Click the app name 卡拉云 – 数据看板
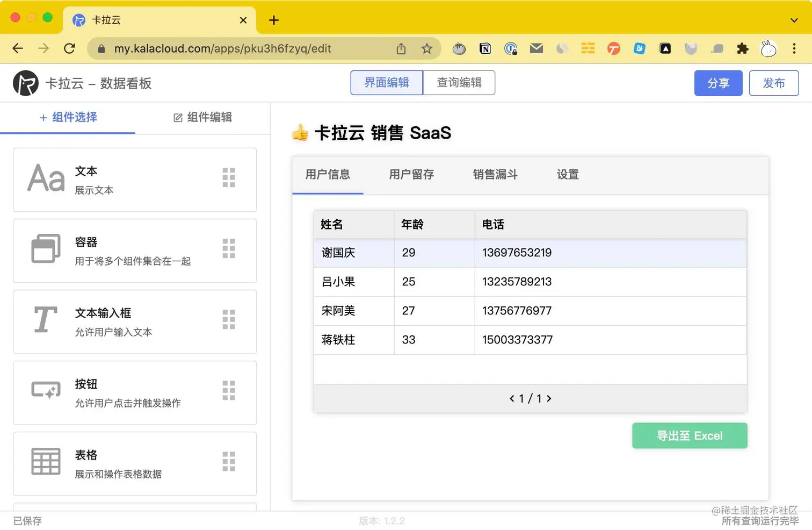 pyautogui.click(x=98, y=83)
